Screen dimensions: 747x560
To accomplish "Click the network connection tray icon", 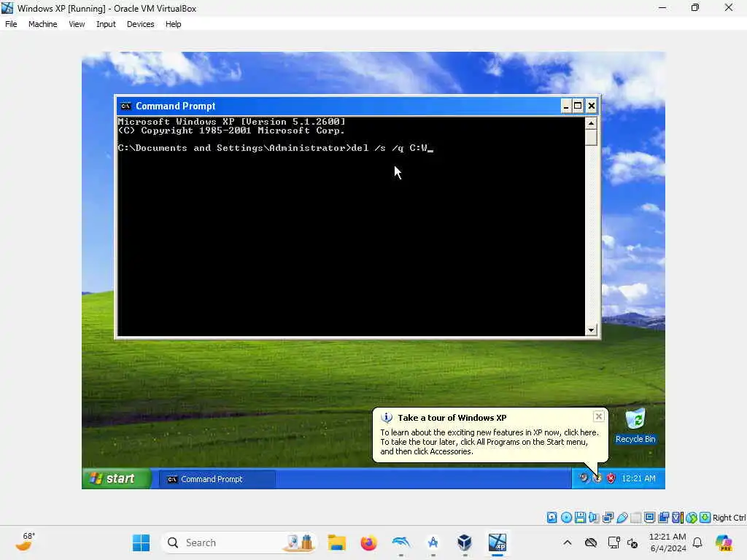I will pyautogui.click(x=614, y=542).
